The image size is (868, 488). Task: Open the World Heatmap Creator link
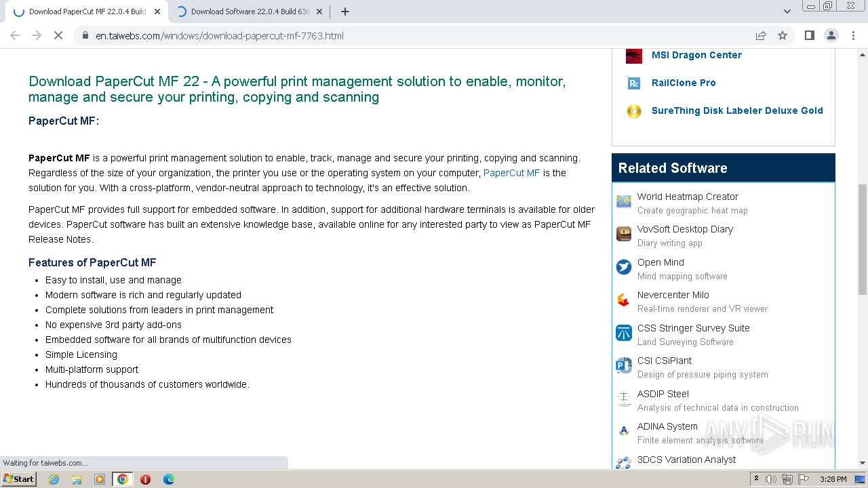(688, 197)
